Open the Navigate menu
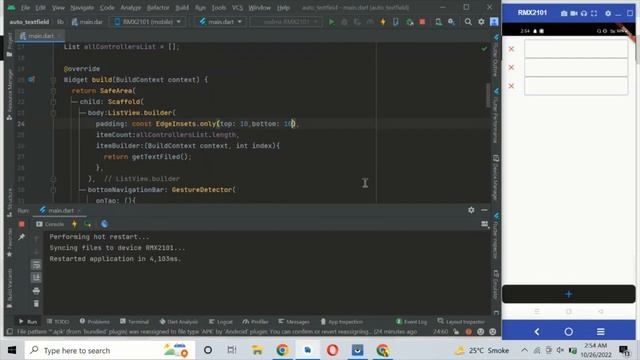 point(82,8)
